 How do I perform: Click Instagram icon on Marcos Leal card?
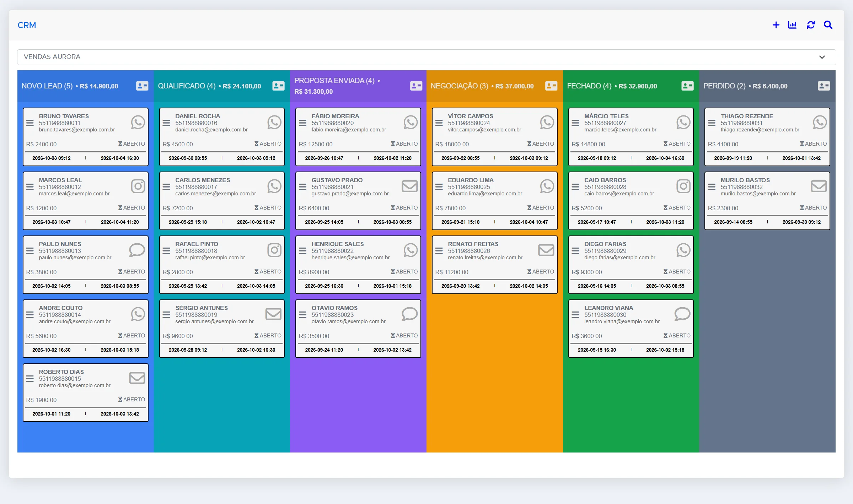coord(138,186)
